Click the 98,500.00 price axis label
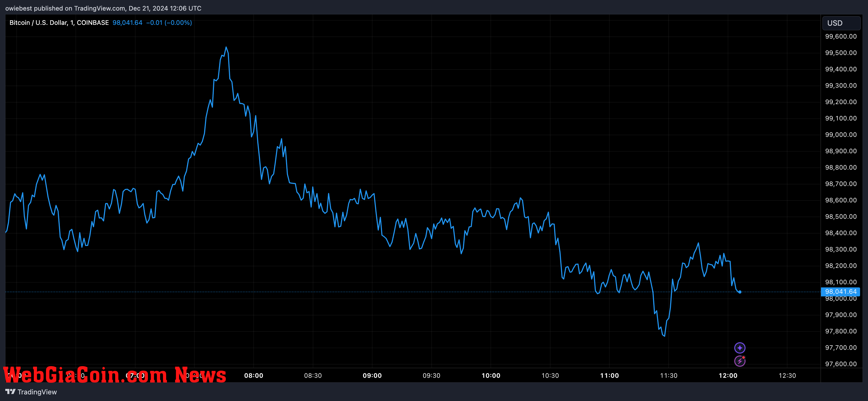The width and height of the screenshot is (868, 401). coord(841,216)
